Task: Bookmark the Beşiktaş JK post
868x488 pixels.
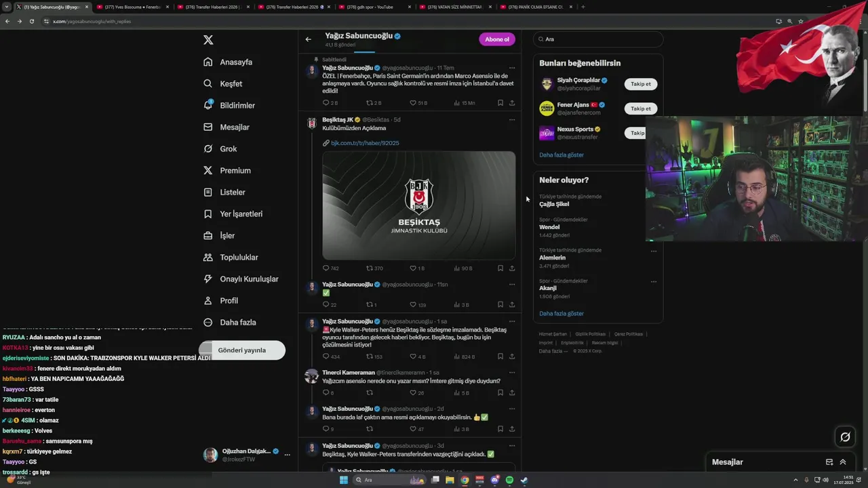Action: [500, 268]
